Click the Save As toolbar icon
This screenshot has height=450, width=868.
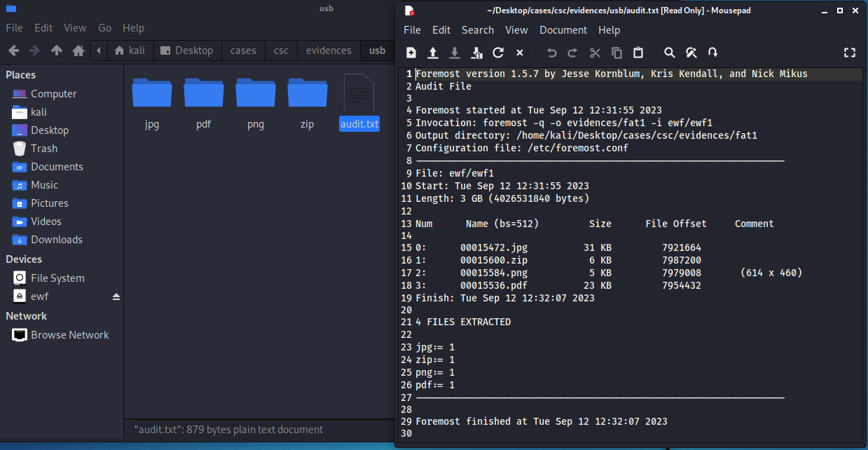click(476, 53)
